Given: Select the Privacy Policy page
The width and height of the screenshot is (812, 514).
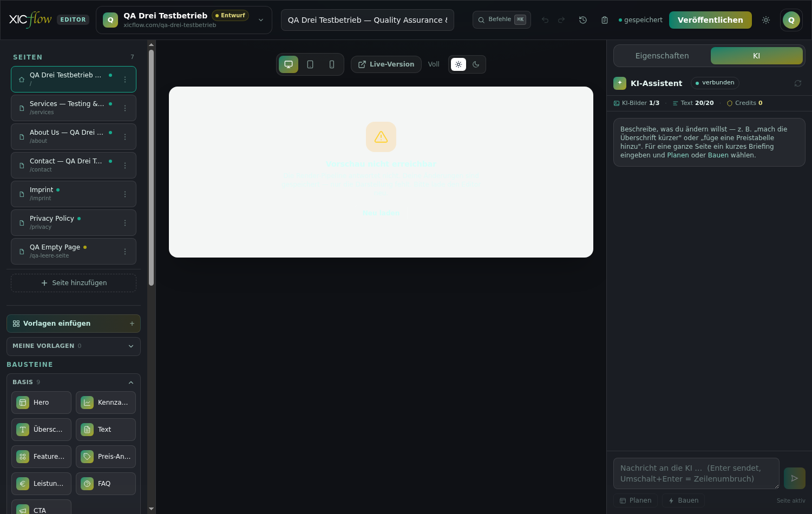Looking at the screenshot, I should point(74,222).
